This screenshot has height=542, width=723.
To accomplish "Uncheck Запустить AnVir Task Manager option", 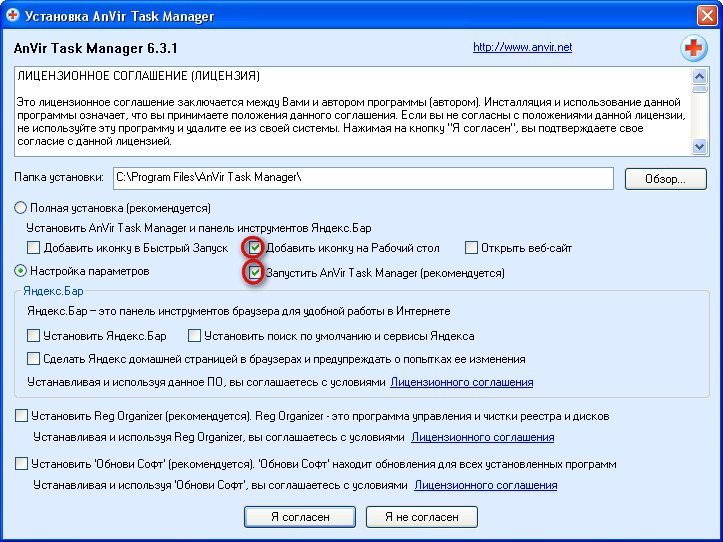I will click(x=255, y=273).
